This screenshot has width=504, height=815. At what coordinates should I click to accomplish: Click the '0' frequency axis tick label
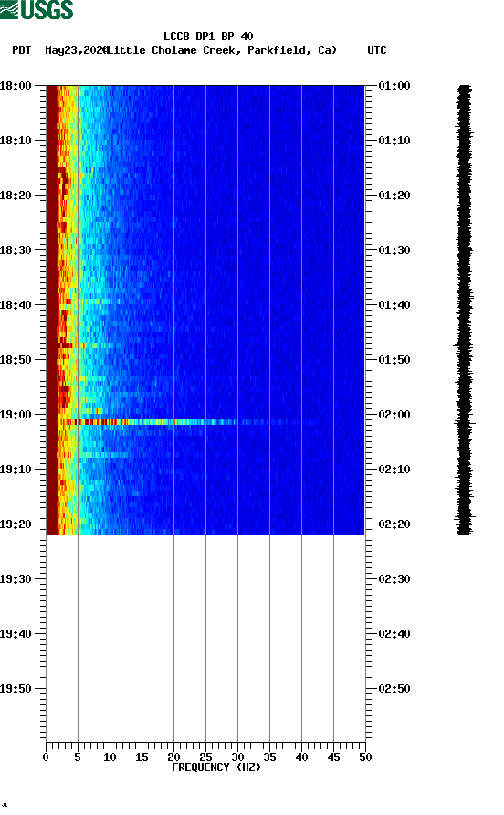(x=46, y=757)
